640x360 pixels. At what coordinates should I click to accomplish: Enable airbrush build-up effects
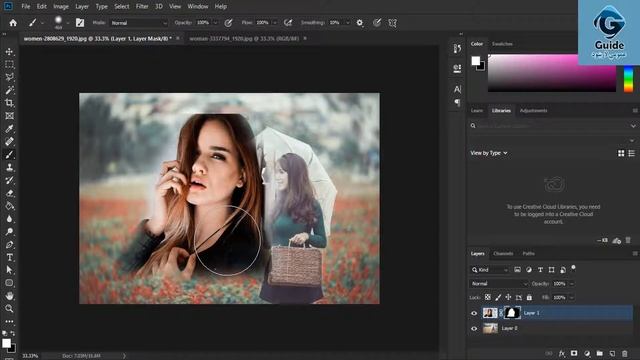pyautogui.click(x=288, y=23)
